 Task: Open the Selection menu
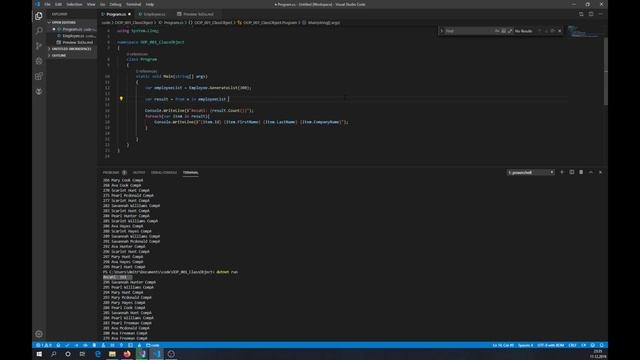click(x=74, y=4)
